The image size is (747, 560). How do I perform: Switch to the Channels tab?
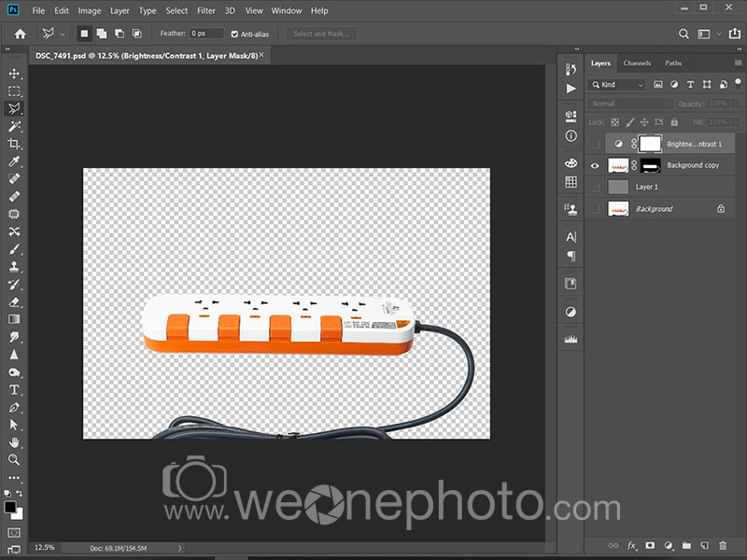[637, 63]
